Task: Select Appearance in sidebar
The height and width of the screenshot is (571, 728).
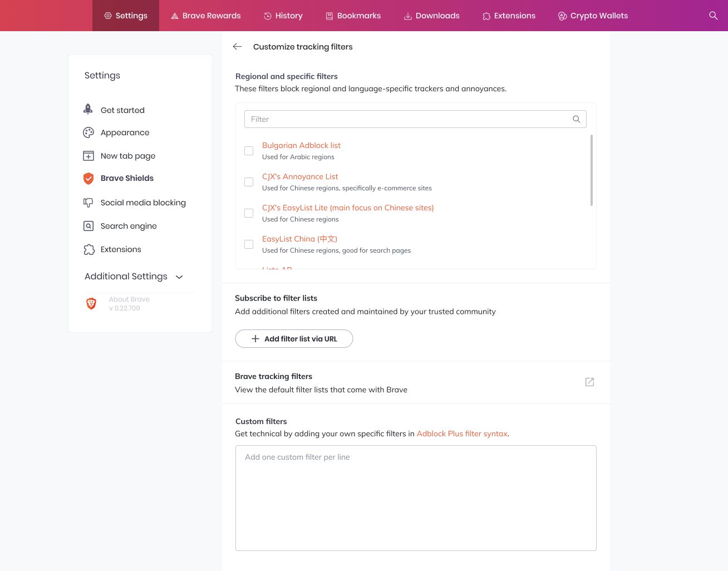Action: [125, 132]
